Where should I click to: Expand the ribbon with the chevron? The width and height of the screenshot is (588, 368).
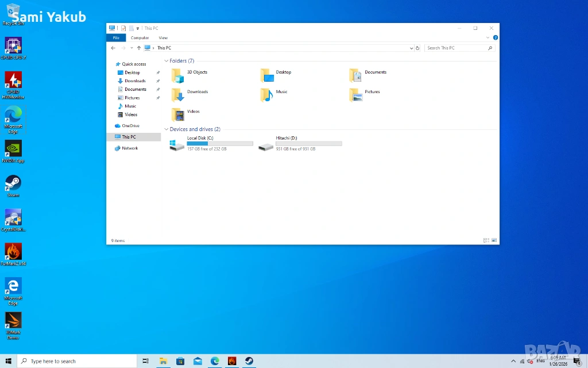[x=489, y=38]
